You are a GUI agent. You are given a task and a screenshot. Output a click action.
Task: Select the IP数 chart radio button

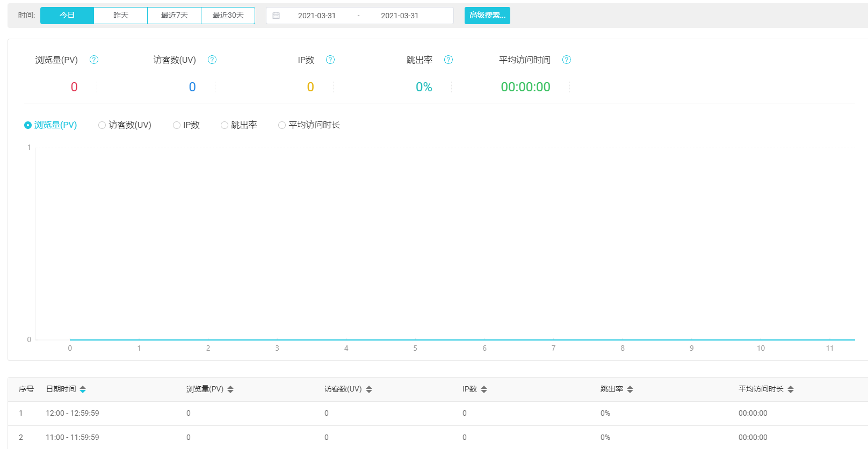(x=177, y=125)
